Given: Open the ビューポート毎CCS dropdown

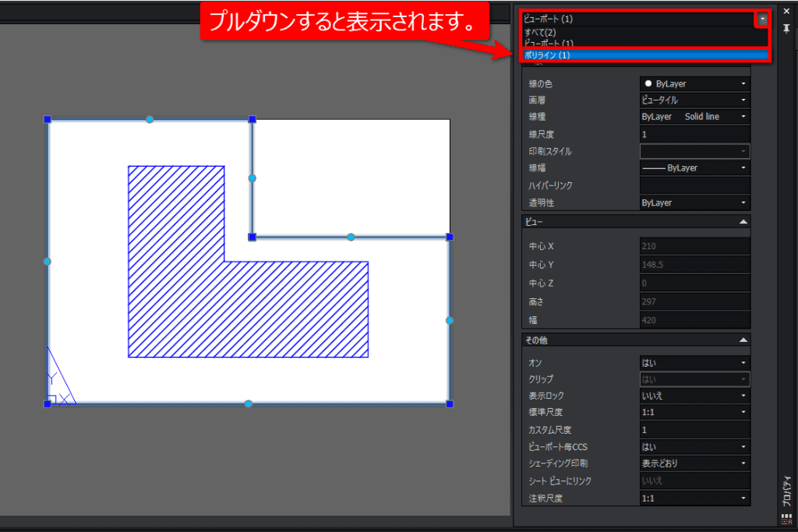Looking at the screenshot, I should coord(694,446).
